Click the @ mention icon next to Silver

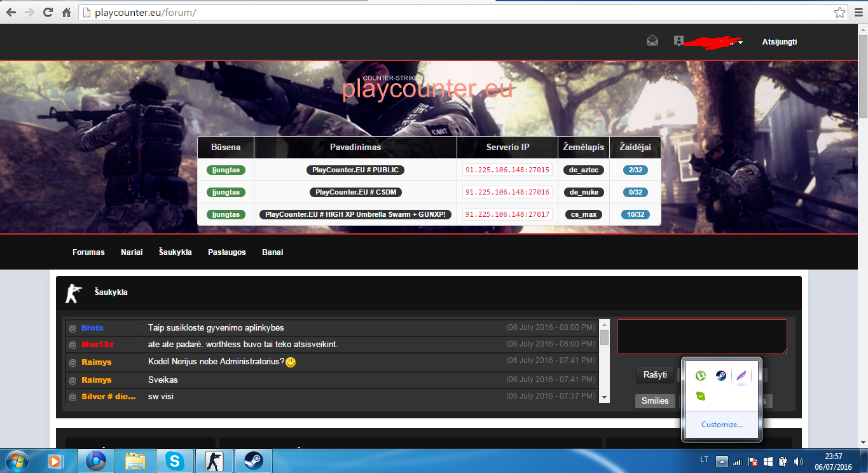coord(72,397)
